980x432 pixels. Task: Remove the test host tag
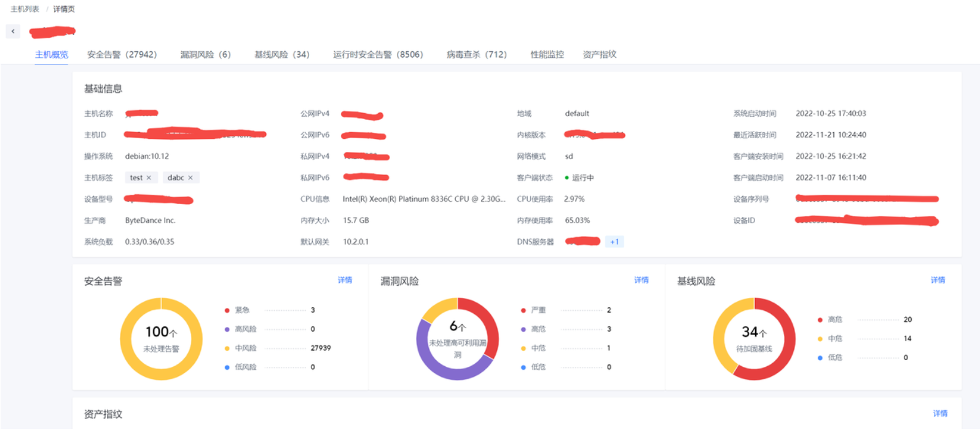149,178
